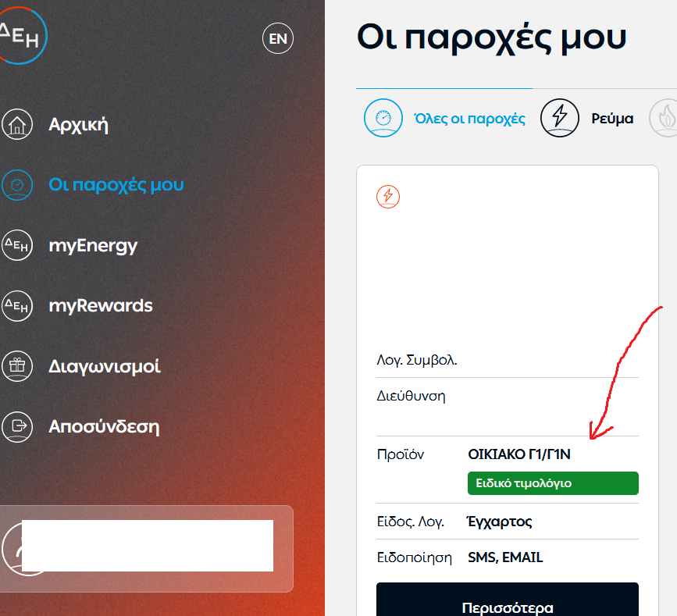
Task: Click the logout icon beside Αποσύνδεση
Action: (17, 426)
